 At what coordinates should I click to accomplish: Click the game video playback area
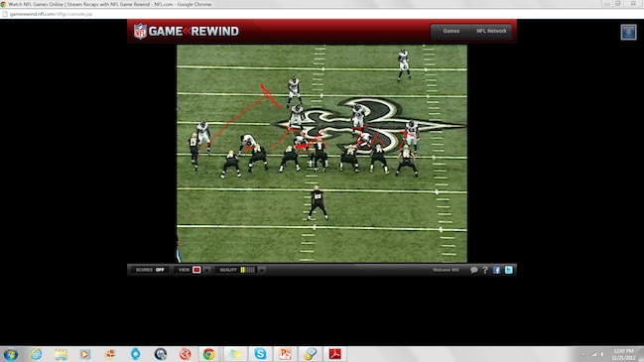(x=322, y=154)
